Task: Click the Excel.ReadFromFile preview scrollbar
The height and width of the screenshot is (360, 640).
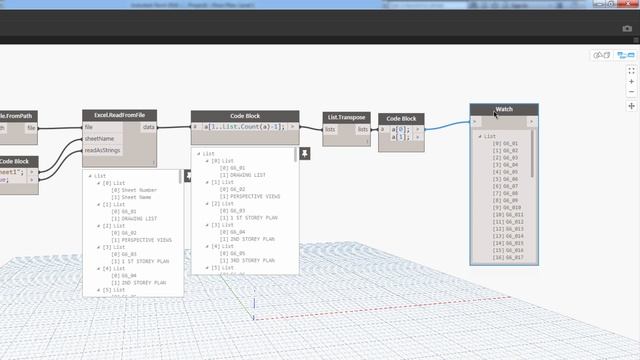Action: pyautogui.click(x=180, y=176)
